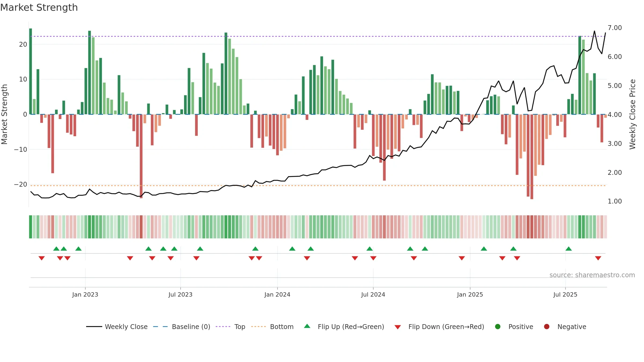Click the first tall green bar of chart
644x362 pixels.
point(31,71)
